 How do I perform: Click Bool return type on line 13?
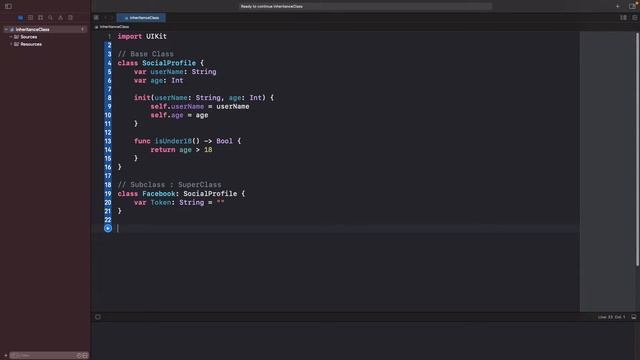tap(224, 141)
